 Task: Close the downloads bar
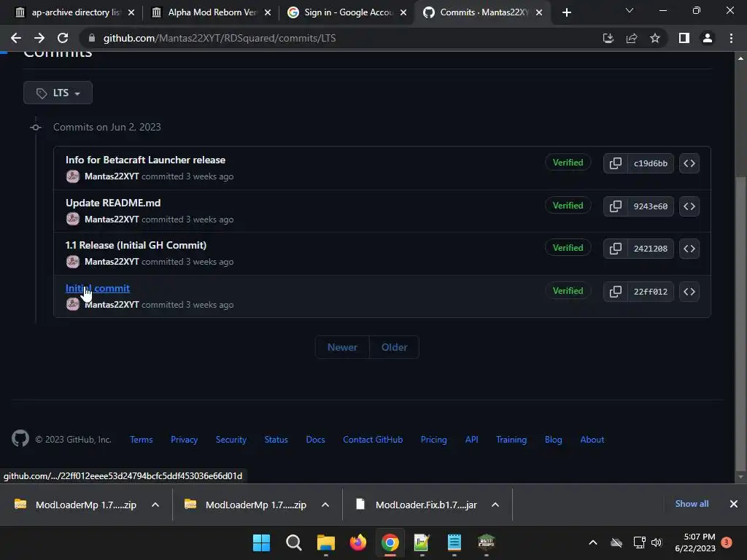734,504
